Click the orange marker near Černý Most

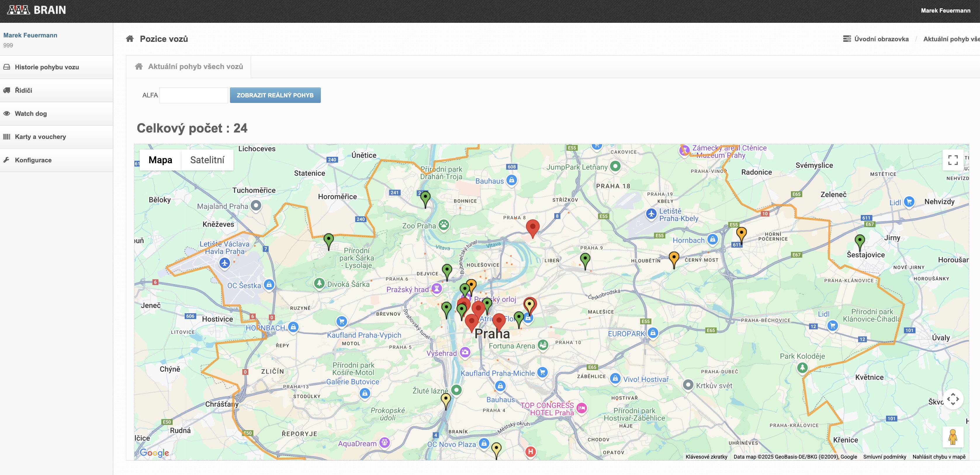[x=674, y=260]
